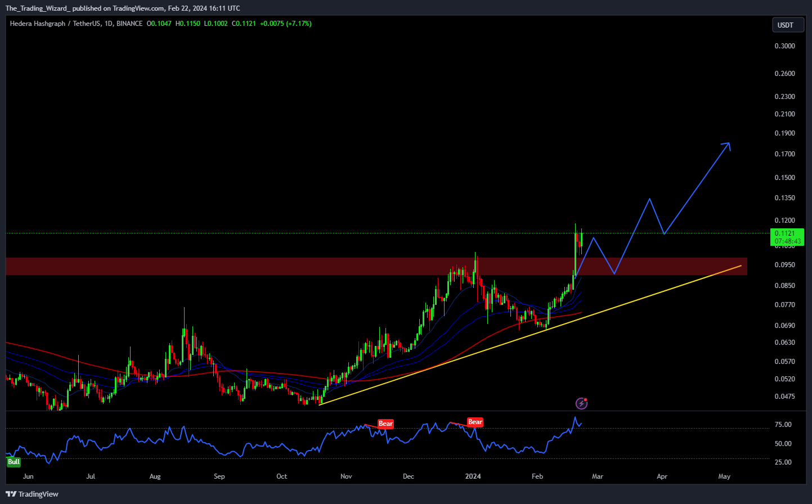Click the 0.0770 price axis label
This screenshot has width=812, height=504.
point(785,305)
